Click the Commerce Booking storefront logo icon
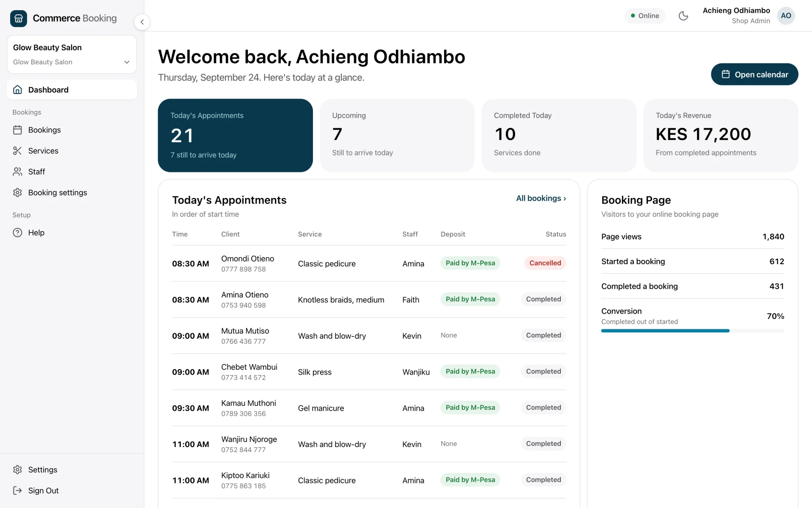This screenshot has height=508, width=812. (19, 18)
